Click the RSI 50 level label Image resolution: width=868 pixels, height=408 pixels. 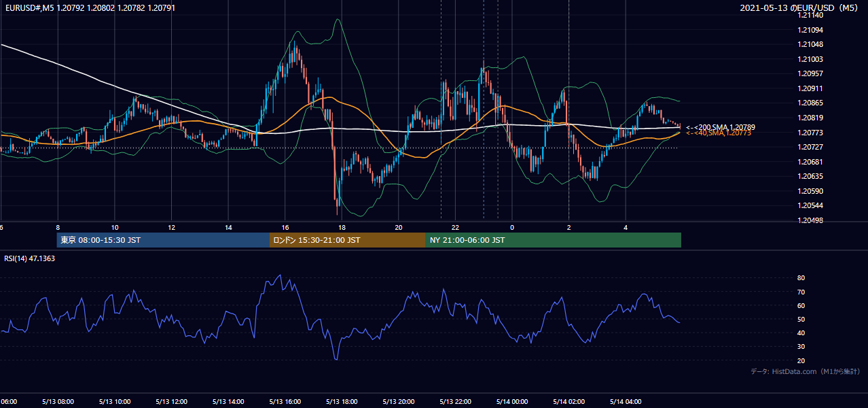[801, 319]
